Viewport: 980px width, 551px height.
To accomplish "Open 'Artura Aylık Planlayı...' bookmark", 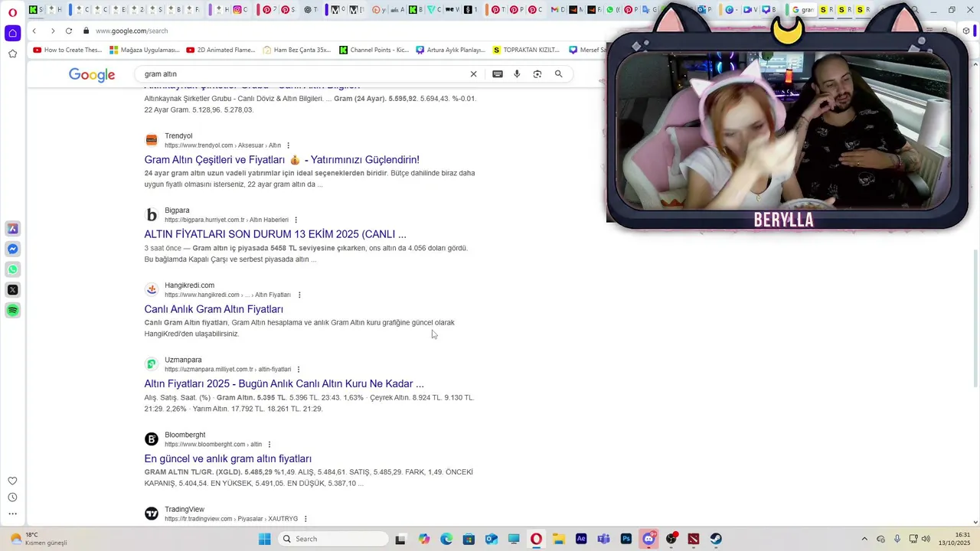I will tap(450, 50).
